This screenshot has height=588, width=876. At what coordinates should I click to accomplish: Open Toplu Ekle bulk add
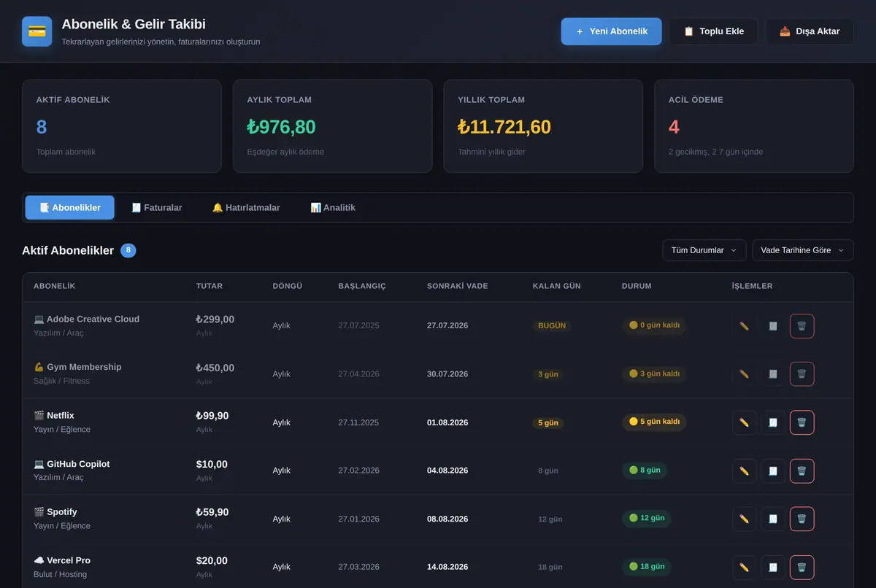point(713,31)
